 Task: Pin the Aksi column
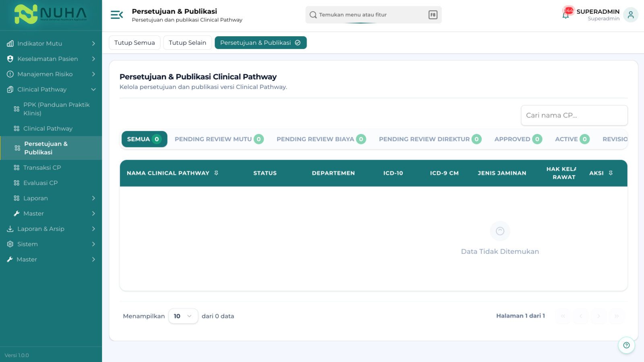point(611,173)
